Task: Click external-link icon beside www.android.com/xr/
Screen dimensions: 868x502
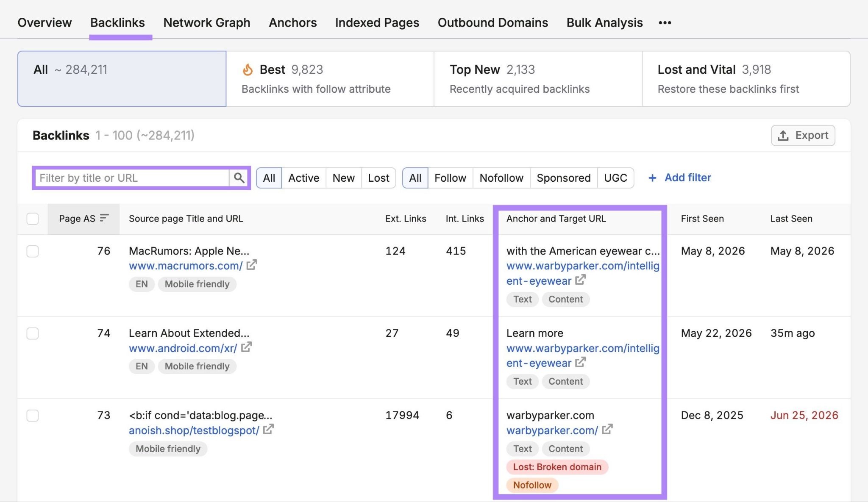Action: click(246, 347)
